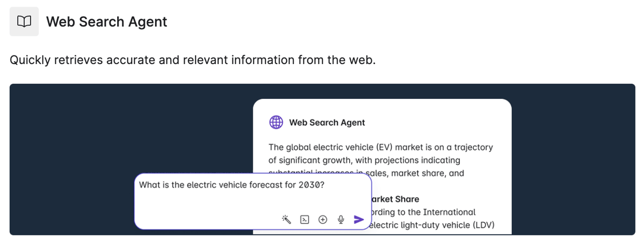Click the line starting "The global electric vehicle"
Screen dimensions: 644x248
coord(380,147)
